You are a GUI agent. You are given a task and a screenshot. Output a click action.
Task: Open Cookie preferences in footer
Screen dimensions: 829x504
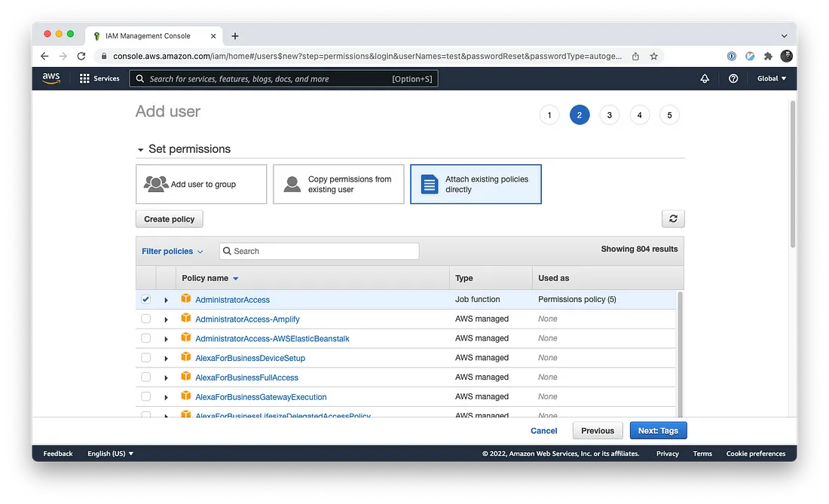pos(755,454)
